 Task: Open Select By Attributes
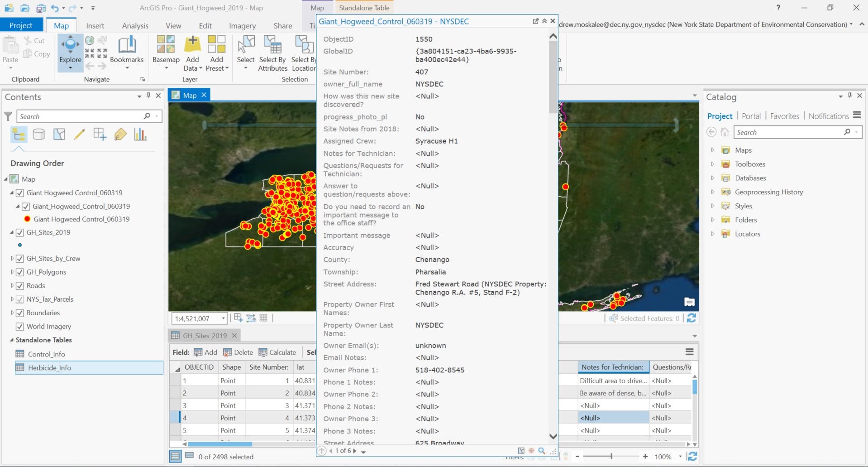click(x=272, y=53)
